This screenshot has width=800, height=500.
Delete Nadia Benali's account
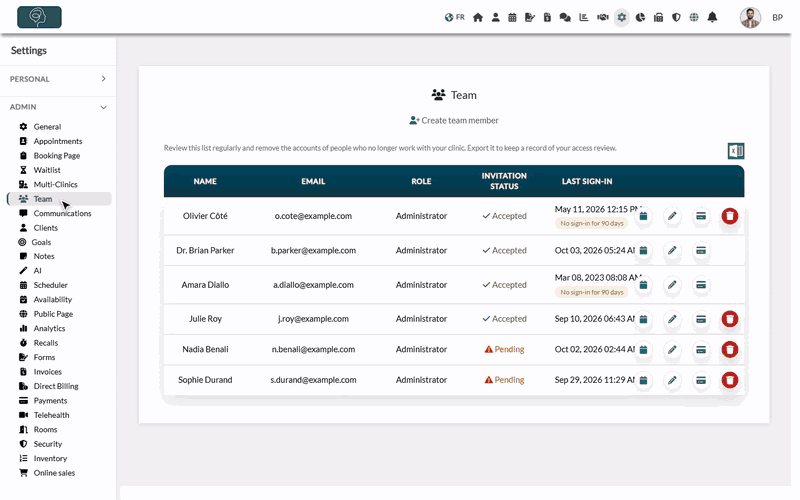tap(730, 349)
